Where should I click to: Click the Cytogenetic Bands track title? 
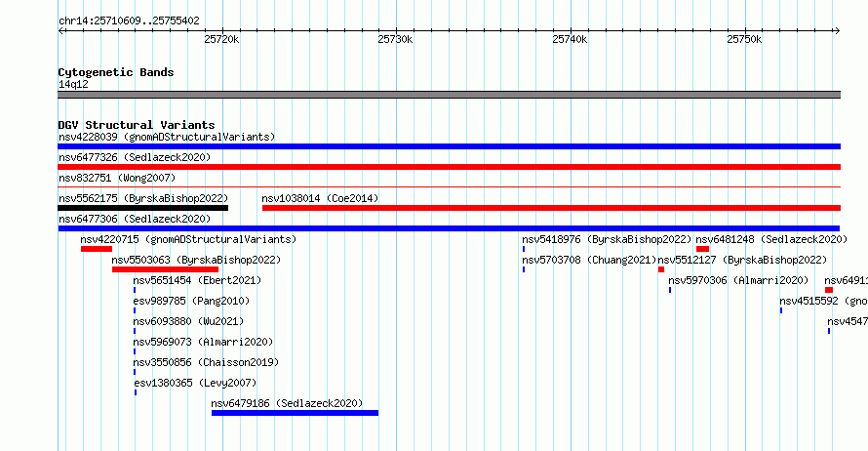pos(116,72)
